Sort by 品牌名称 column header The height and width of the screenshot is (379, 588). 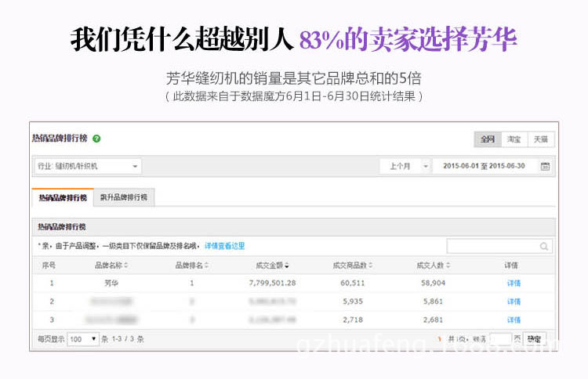point(111,265)
